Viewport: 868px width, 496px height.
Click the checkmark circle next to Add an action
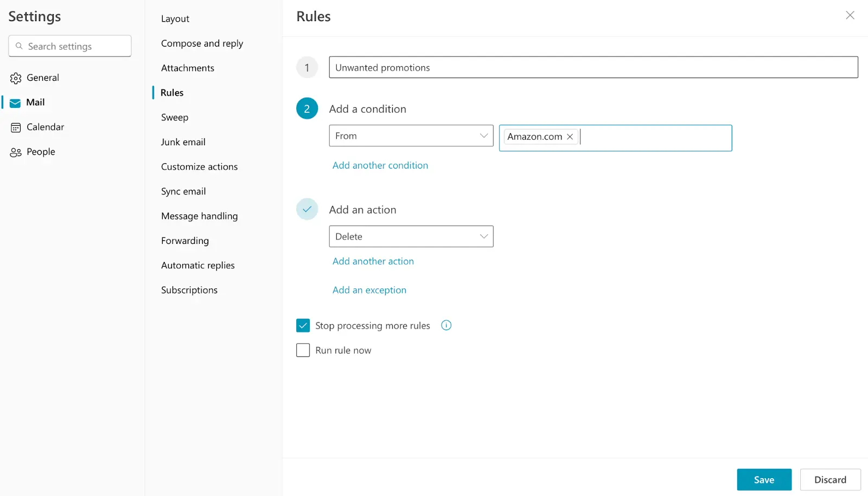coord(307,209)
